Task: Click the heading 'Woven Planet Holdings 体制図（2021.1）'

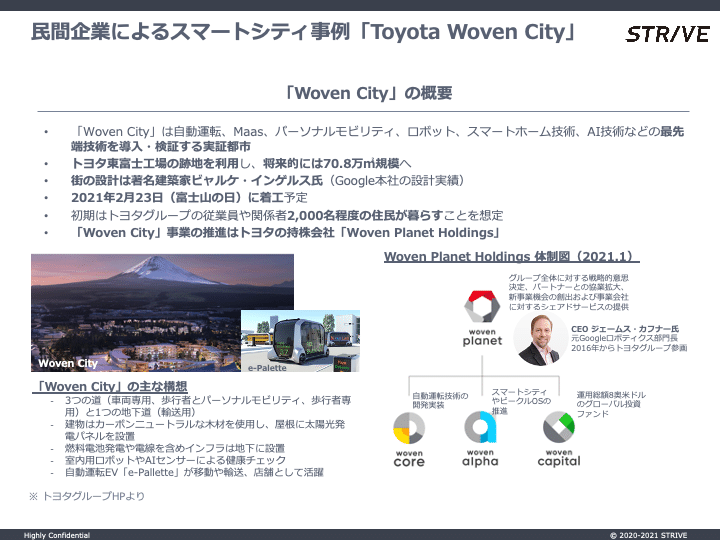Action: coord(512,256)
